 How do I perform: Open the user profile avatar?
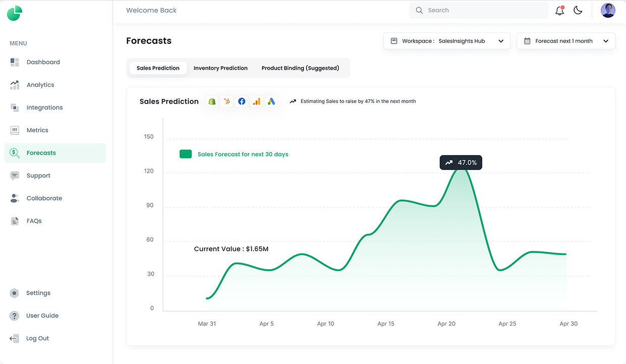(608, 10)
